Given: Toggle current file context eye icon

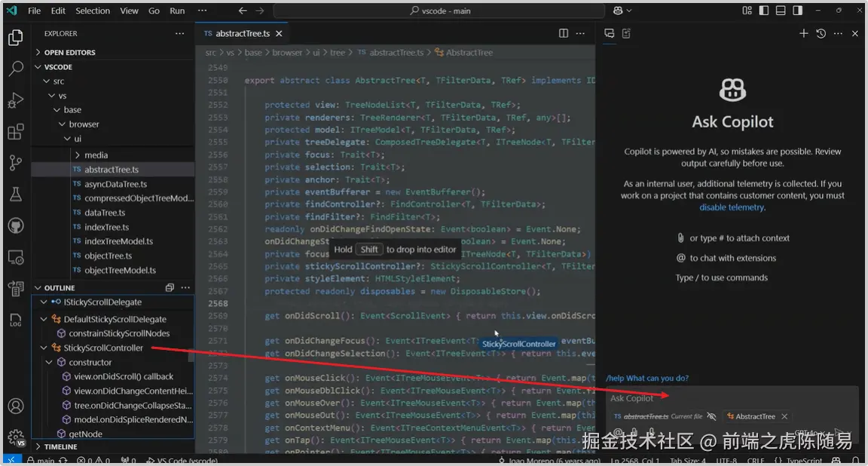Looking at the screenshot, I should (x=712, y=416).
